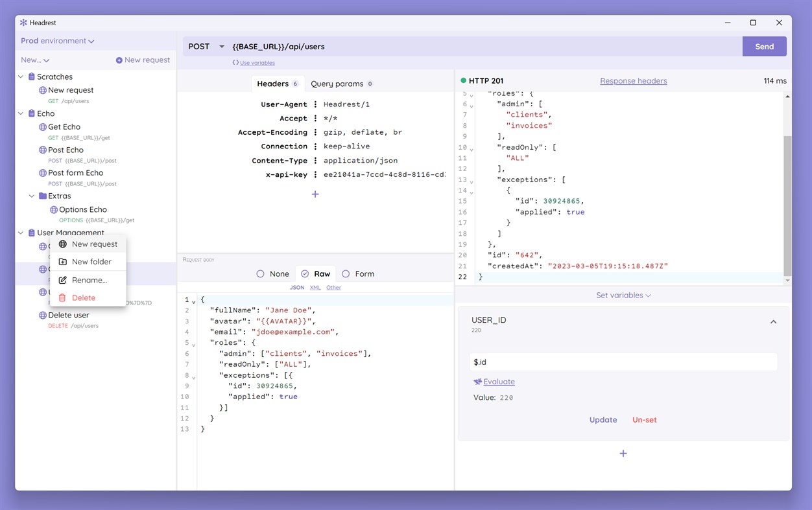Fold line 13 exceptions in response
This screenshot has height=510, width=812.
pos(472,181)
